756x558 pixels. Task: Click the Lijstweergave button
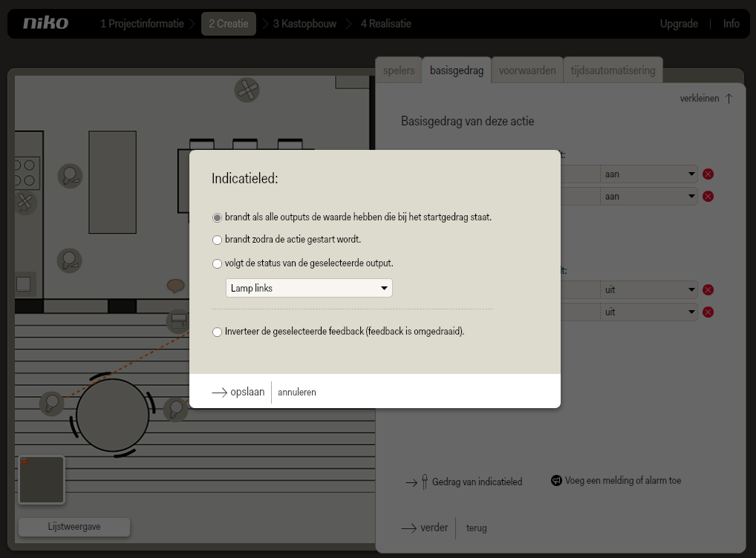click(x=74, y=527)
